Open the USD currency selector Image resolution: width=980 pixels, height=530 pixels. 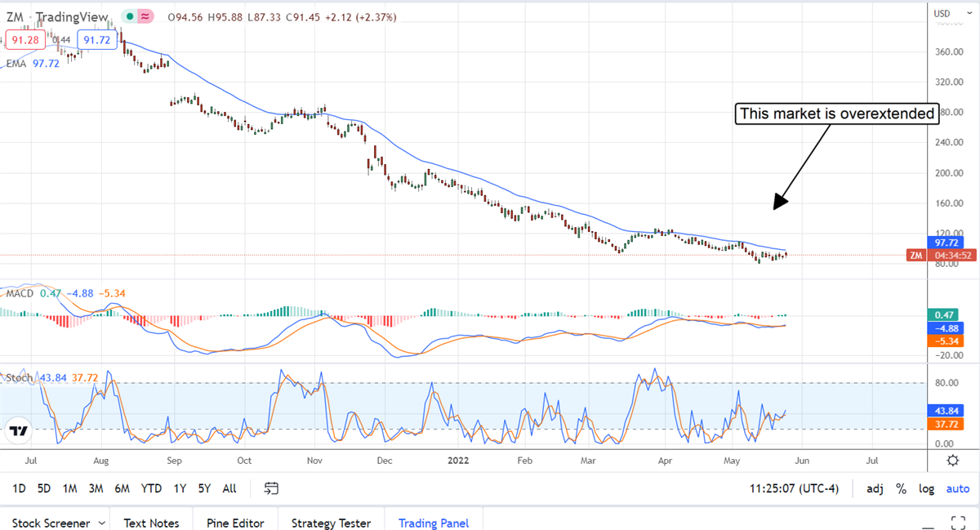click(x=941, y=12)
